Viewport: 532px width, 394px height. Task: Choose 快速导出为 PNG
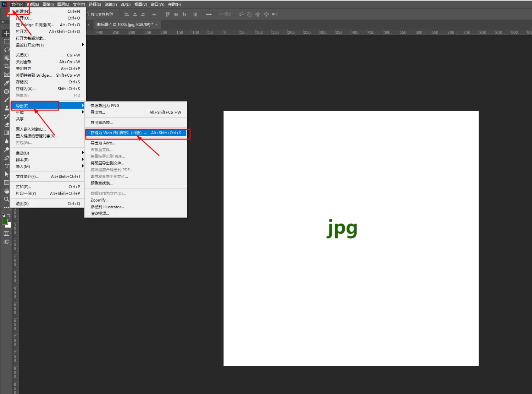[x=136, y=105]
